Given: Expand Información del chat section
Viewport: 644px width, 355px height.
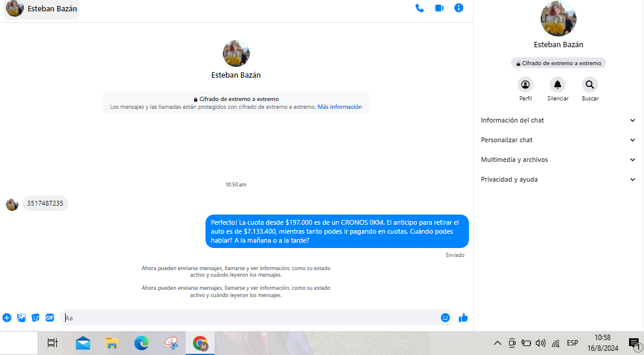Looking at the screenshot, I should point(558,120).
